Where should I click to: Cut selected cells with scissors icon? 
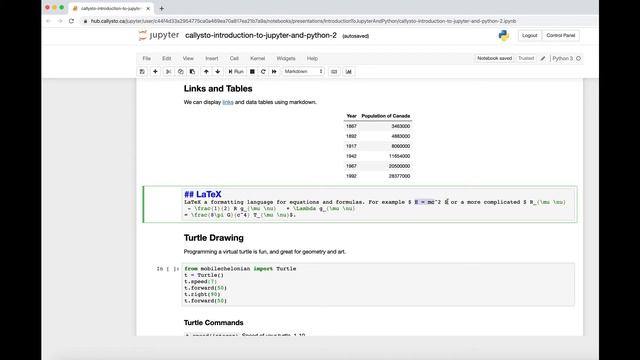point(168,72)
